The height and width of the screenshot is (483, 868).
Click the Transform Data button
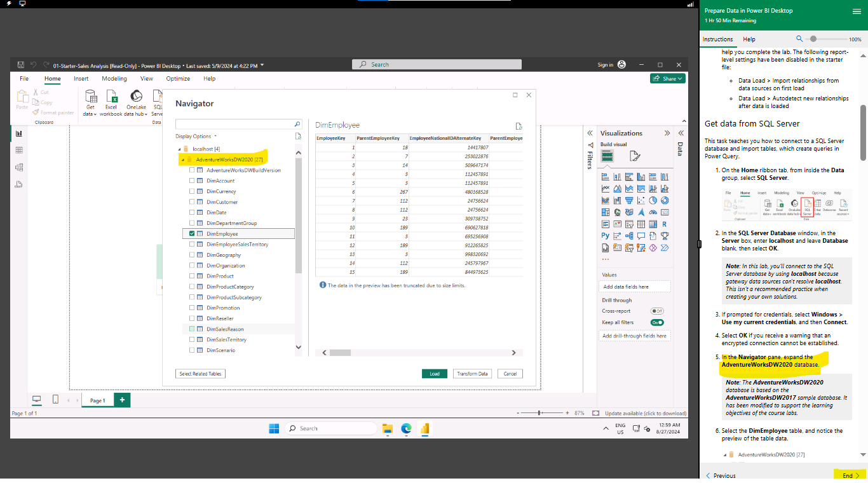click(473, 374)
